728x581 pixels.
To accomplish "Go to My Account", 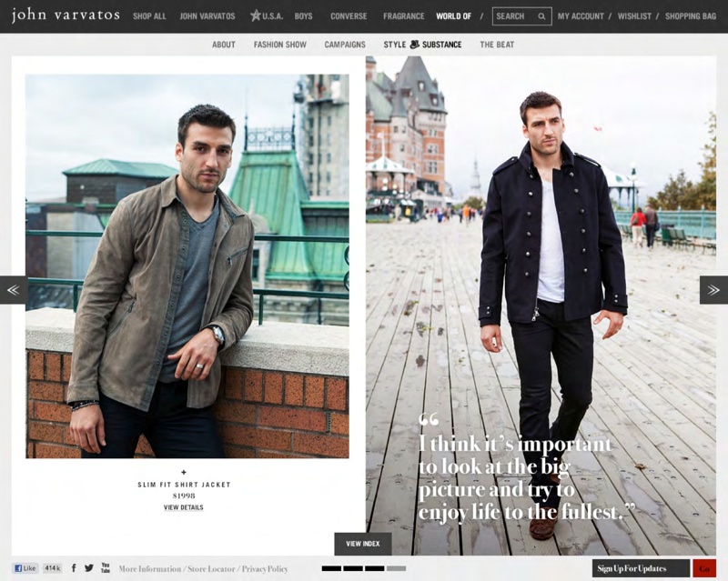I will 581,16.
